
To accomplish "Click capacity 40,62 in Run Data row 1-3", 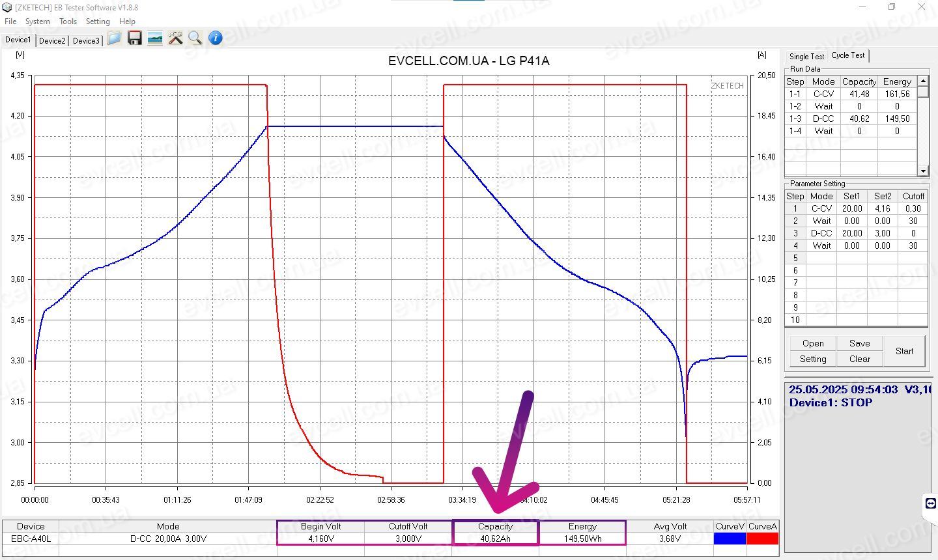I will click(859, 119).
